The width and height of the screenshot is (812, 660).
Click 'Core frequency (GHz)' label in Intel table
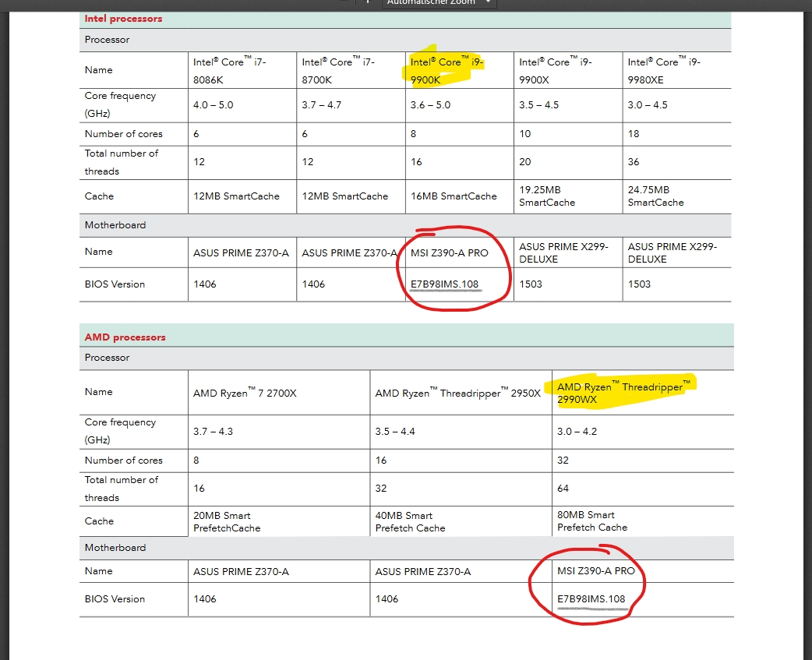pos(120,104)
